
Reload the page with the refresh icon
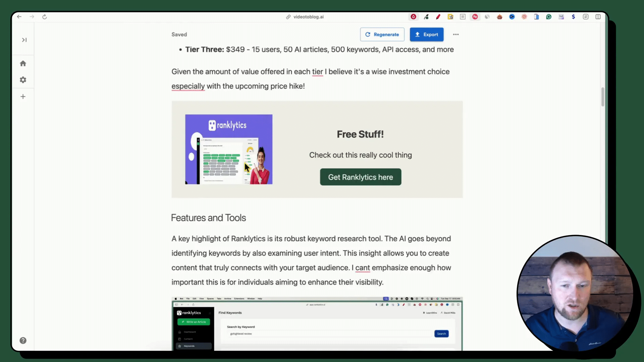(45, 17)
